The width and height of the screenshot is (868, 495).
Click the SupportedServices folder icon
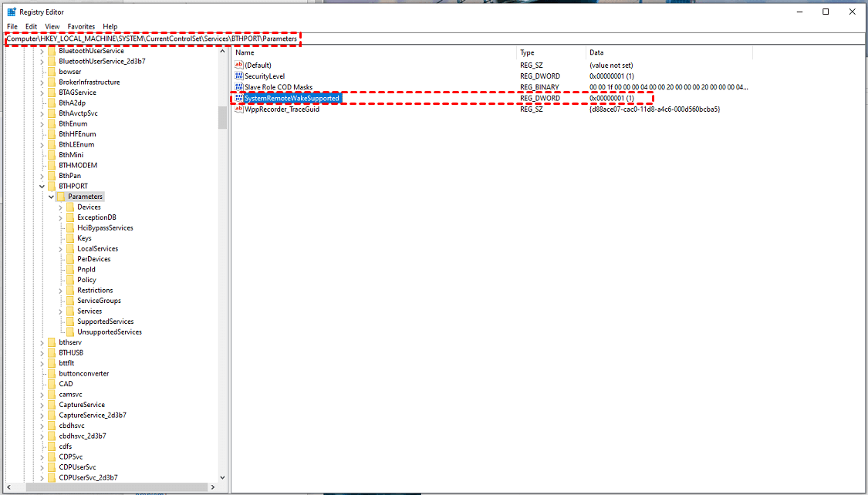click(x=69, y=322)
